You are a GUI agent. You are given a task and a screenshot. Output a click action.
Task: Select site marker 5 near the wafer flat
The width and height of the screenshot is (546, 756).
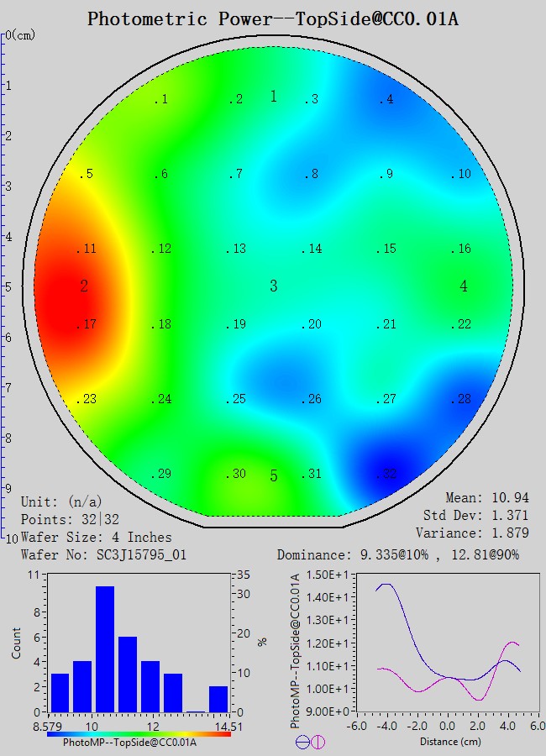(273, 476)
